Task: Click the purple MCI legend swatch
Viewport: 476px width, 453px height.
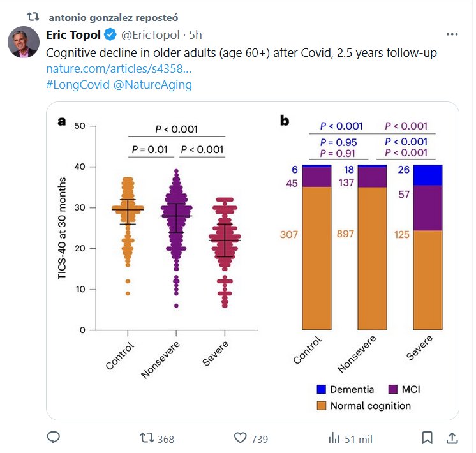Action: click(x=391, y=389)
